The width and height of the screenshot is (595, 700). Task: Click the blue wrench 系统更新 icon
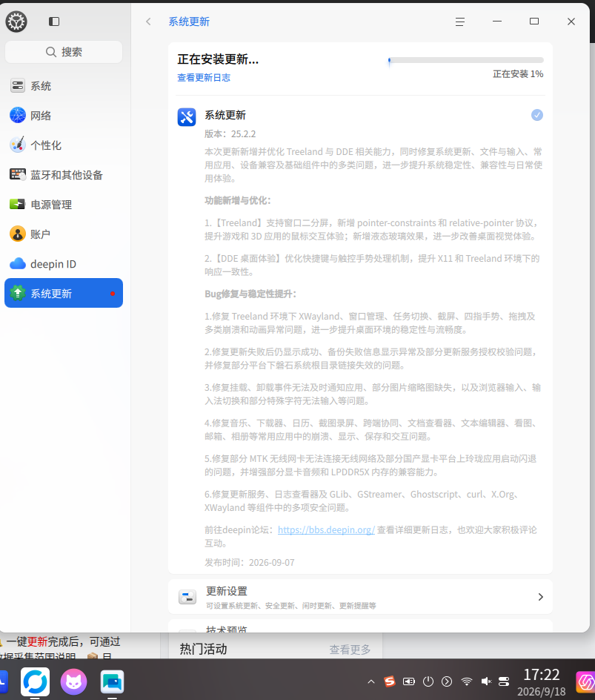pos(187,117)
